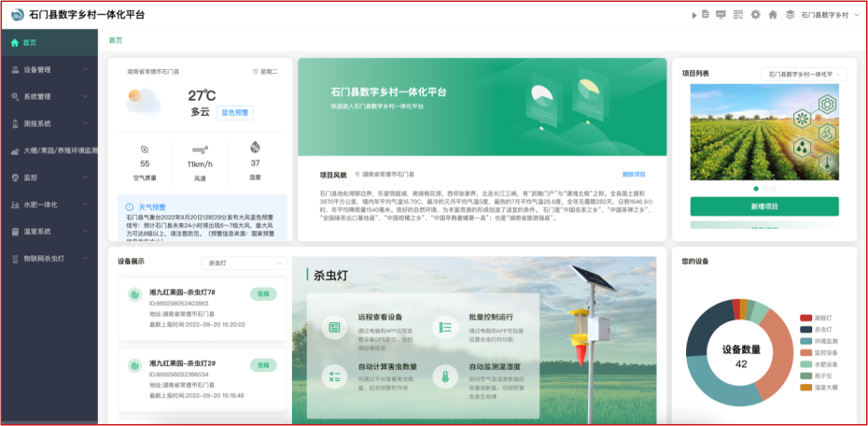Screen dimensions: 868x426
Task: Click the 天气预警 info circle icon
Action: [130, 206]
